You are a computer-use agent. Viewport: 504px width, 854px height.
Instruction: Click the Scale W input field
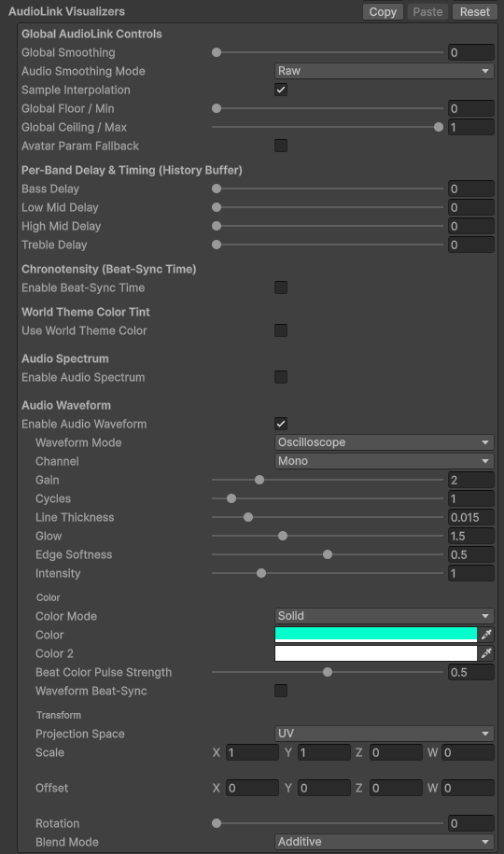point(468,752)
